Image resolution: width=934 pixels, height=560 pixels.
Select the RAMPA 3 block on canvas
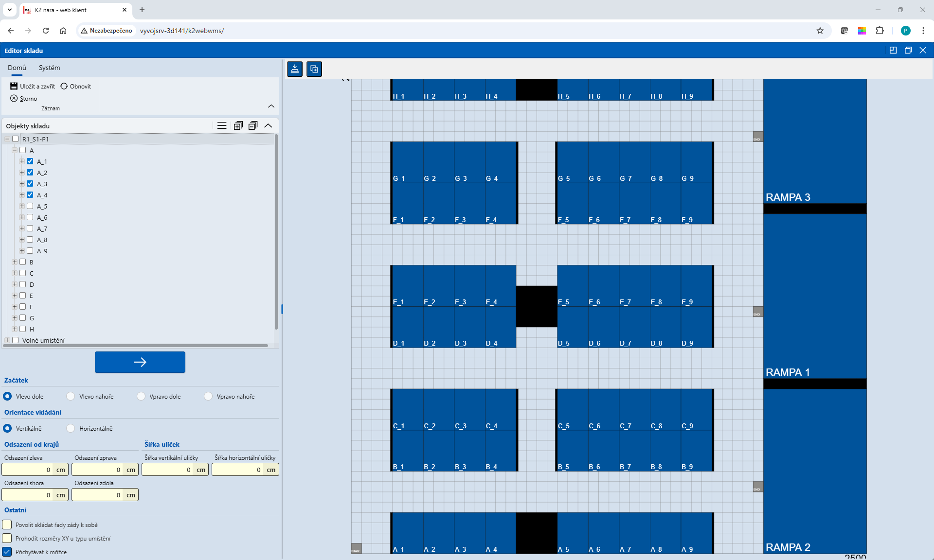click(814, 141)
